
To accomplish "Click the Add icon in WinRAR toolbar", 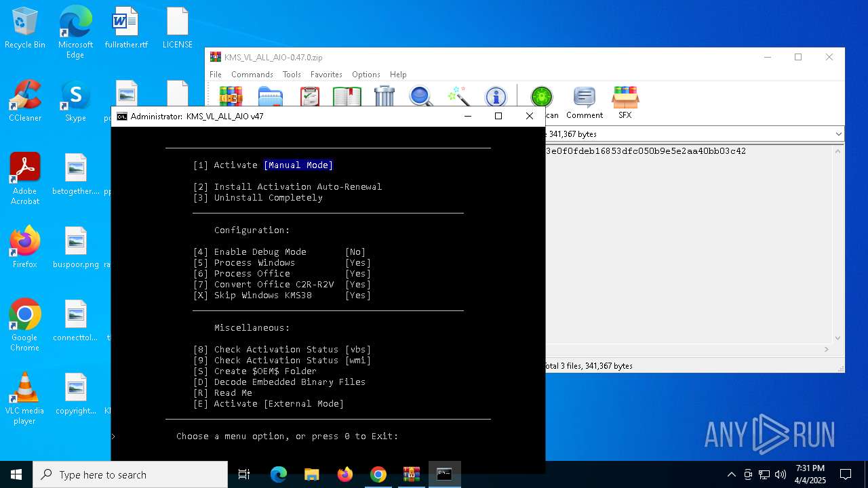I will click(231, 96).
